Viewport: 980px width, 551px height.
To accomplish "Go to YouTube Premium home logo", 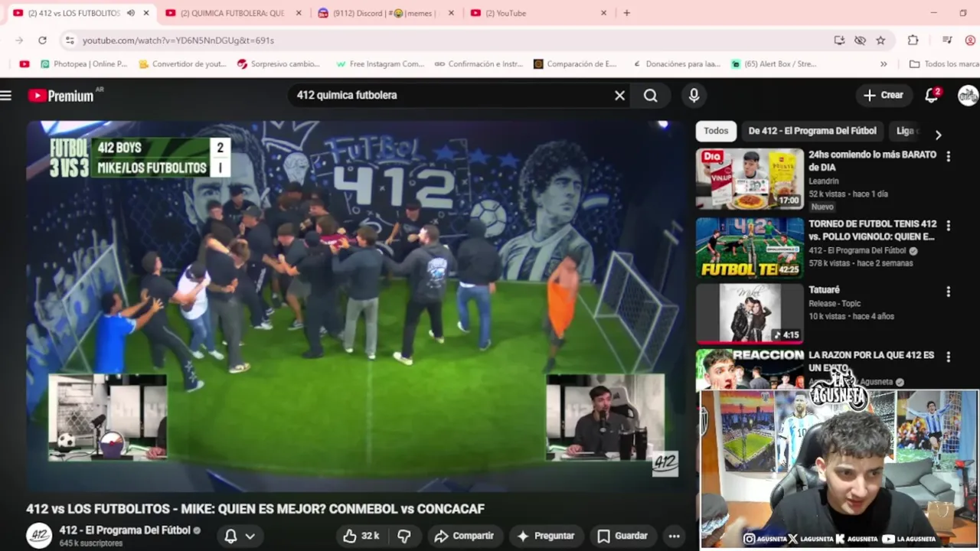I will [61, 96].
